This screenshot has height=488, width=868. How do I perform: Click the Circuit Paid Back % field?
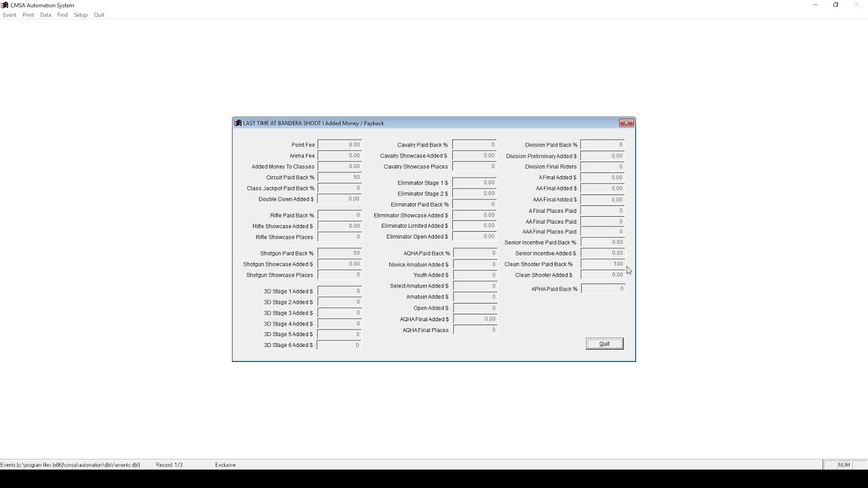pyautogui.click(x=340, y=177)
